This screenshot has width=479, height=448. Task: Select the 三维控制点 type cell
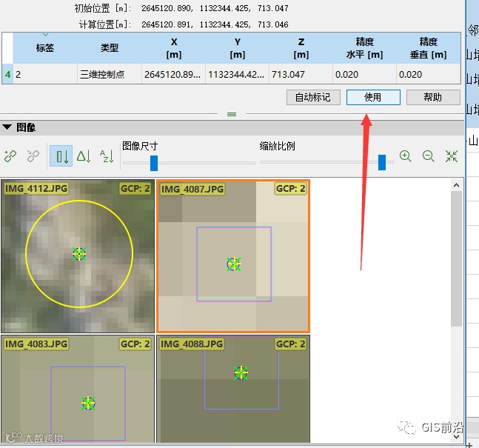110,74
